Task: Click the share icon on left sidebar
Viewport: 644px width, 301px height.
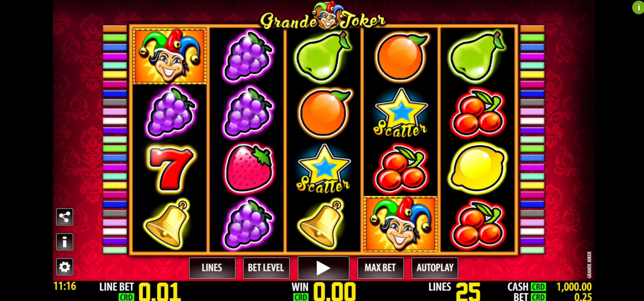Action: coord(64,217)
